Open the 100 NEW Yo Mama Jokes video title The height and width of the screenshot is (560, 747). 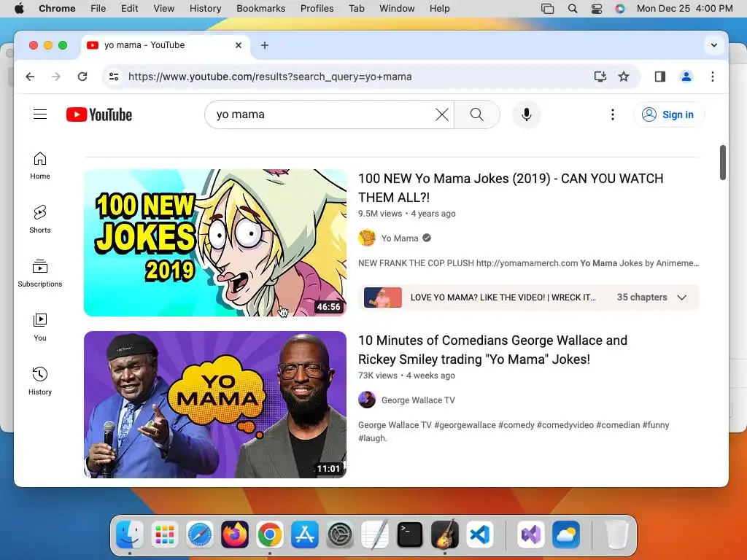pos(511,187)
